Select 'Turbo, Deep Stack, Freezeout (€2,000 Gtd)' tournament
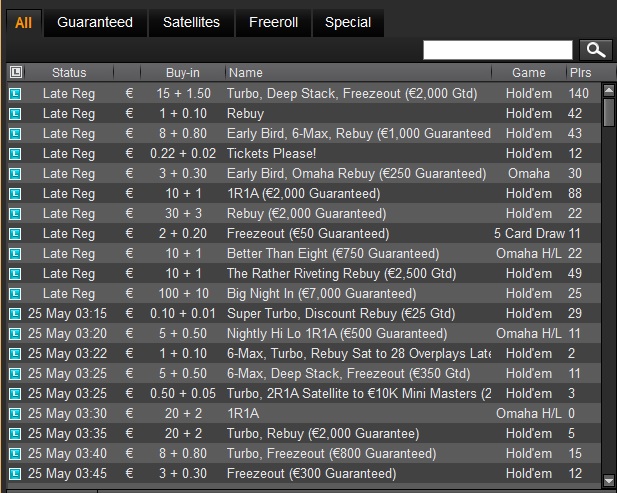This screenshot has height=493, width=617. pyautogui.click(x=352, y=94)
